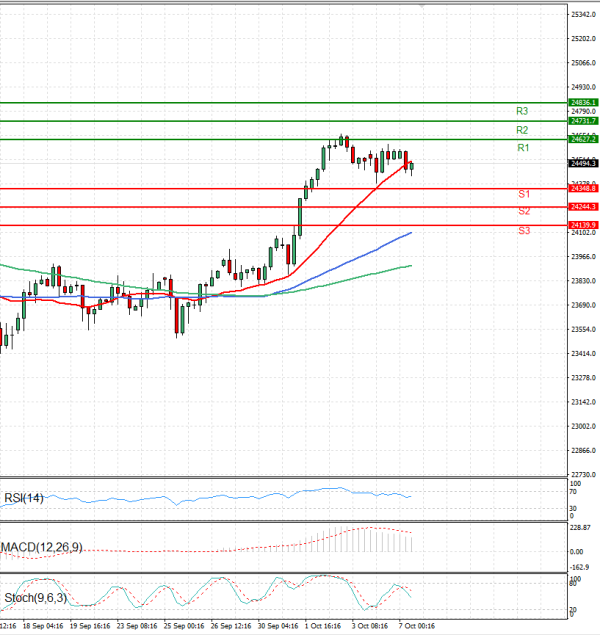Click the R1 resistance level label

[522, 148]
